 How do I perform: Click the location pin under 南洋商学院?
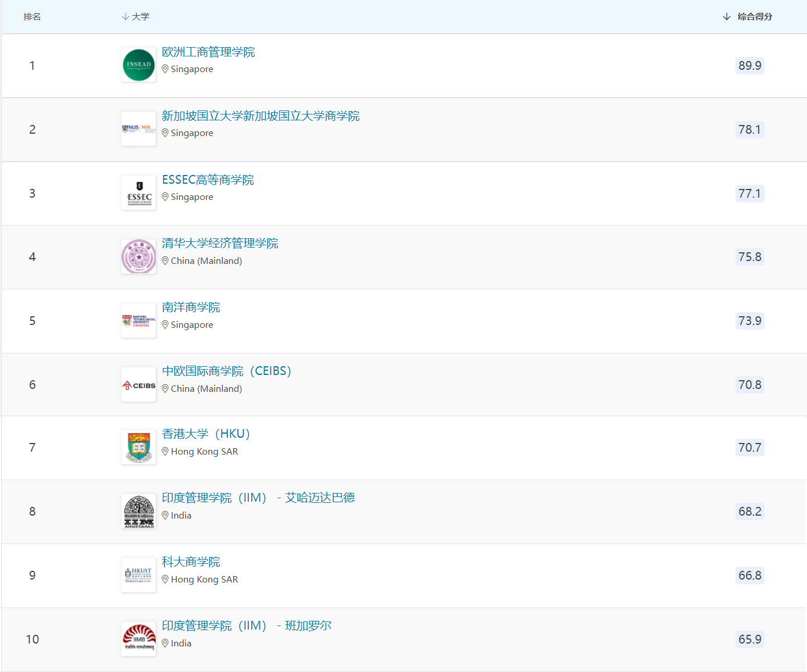[165, 324]
